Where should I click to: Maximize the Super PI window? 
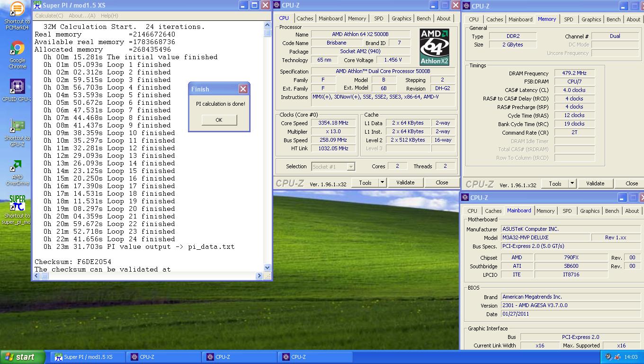[254, 5]
